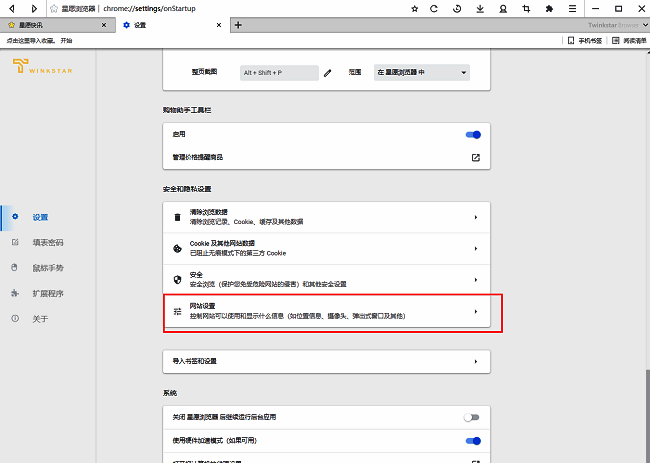This screenshot has width=650, height=463.
Task: Toggle 启用 shopping assistant toolbar switch
Action: coord(473,135)
